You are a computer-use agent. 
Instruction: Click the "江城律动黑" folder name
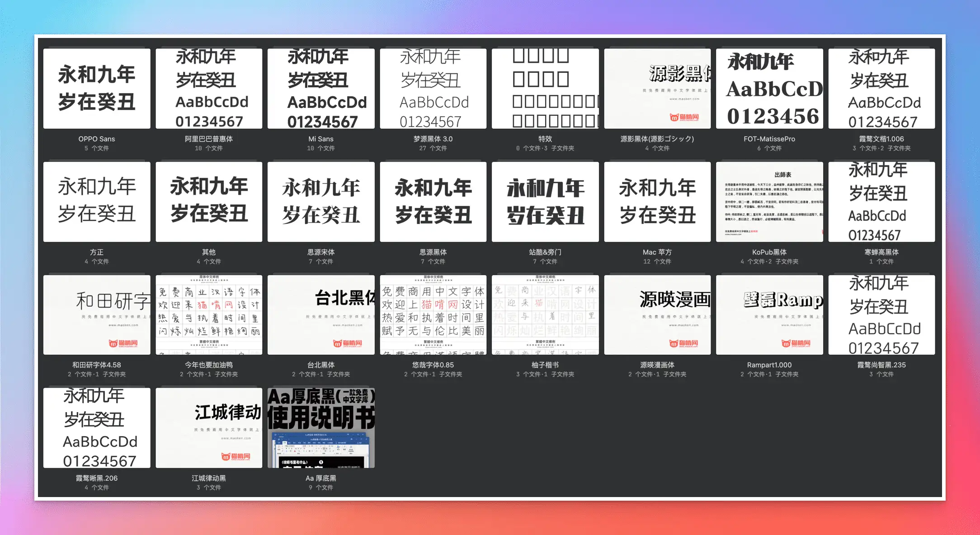click(x=209, y=478)
